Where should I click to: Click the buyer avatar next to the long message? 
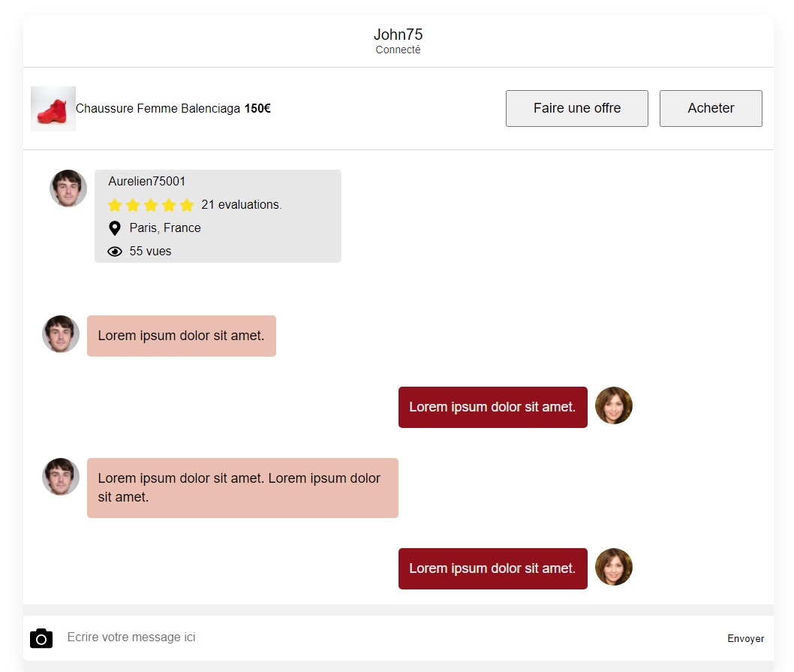pyautogui.click(x=60, y=477)
